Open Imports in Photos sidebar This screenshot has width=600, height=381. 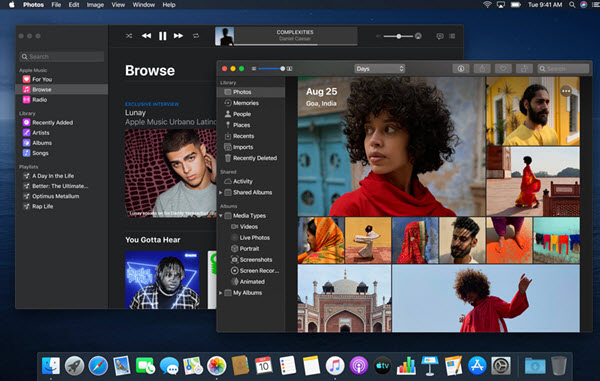click(251, 147)
